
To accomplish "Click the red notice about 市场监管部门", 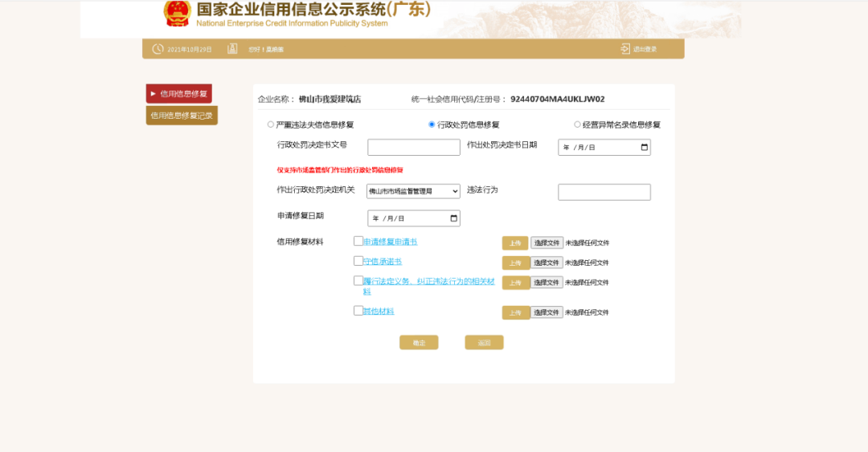I will coord(340,170).
